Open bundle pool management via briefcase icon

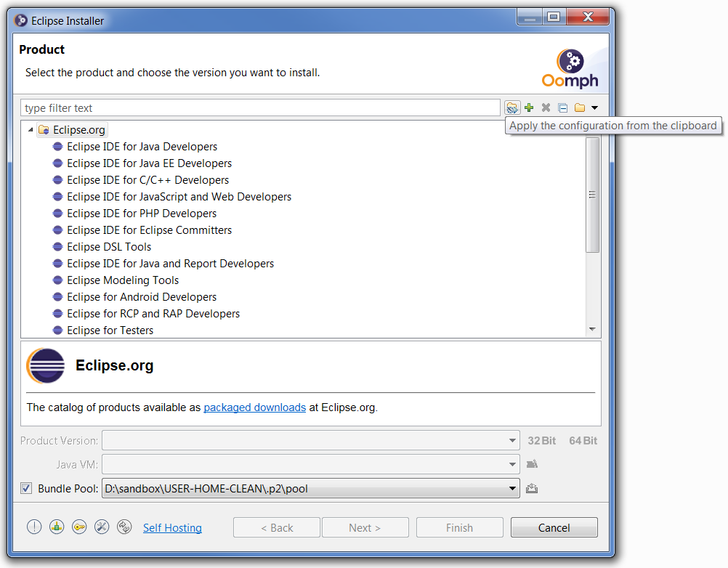click(x=532, y=488)
